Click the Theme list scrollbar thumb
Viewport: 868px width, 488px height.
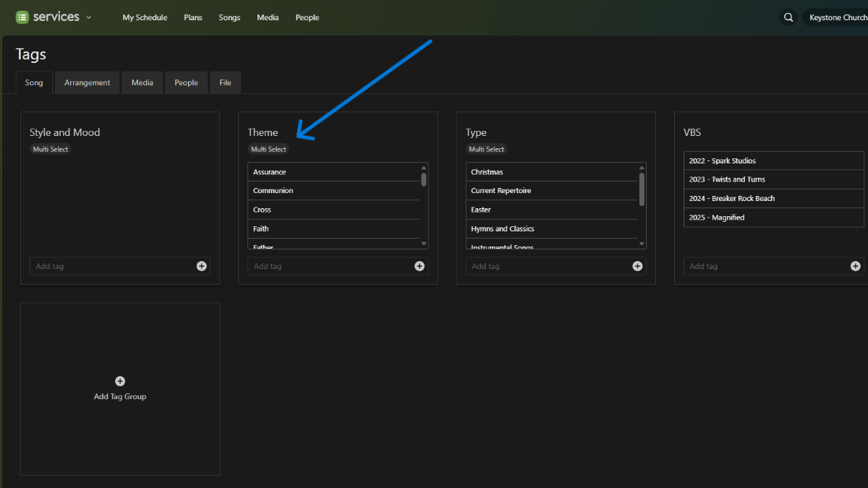[x=424, y=179]
